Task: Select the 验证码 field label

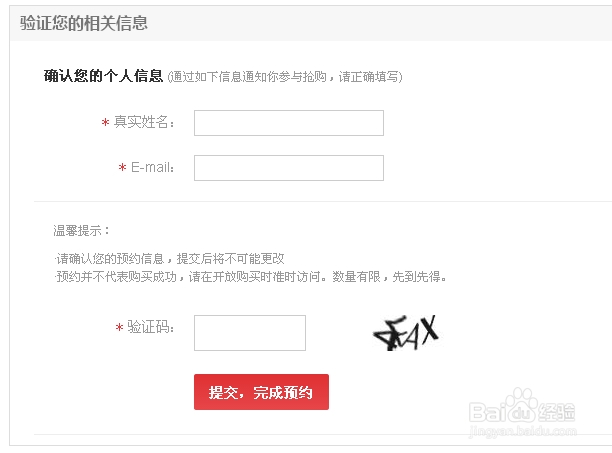Action: (150, 327)
